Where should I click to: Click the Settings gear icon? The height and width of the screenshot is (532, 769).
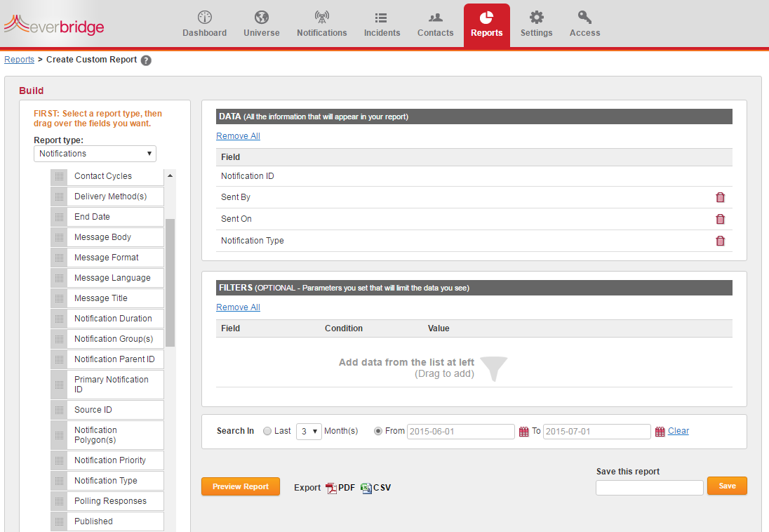(536, 18)
